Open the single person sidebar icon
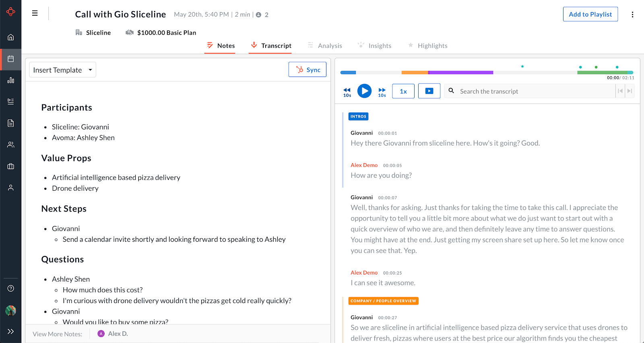 coord(11,187)
